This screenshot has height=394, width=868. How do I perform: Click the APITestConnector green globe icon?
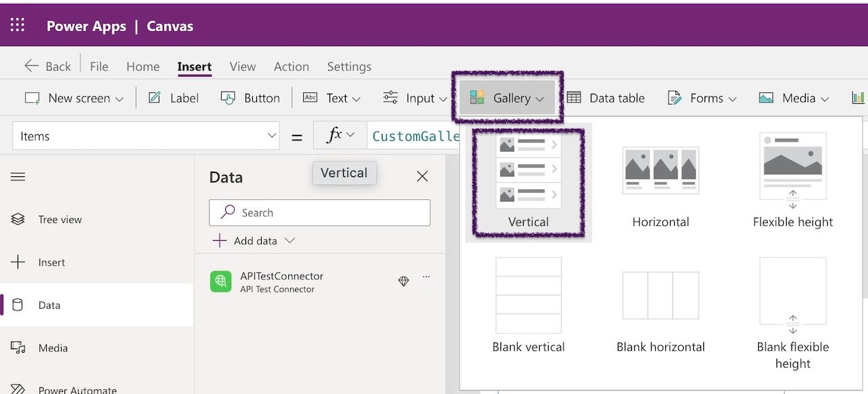pos(221,281)
